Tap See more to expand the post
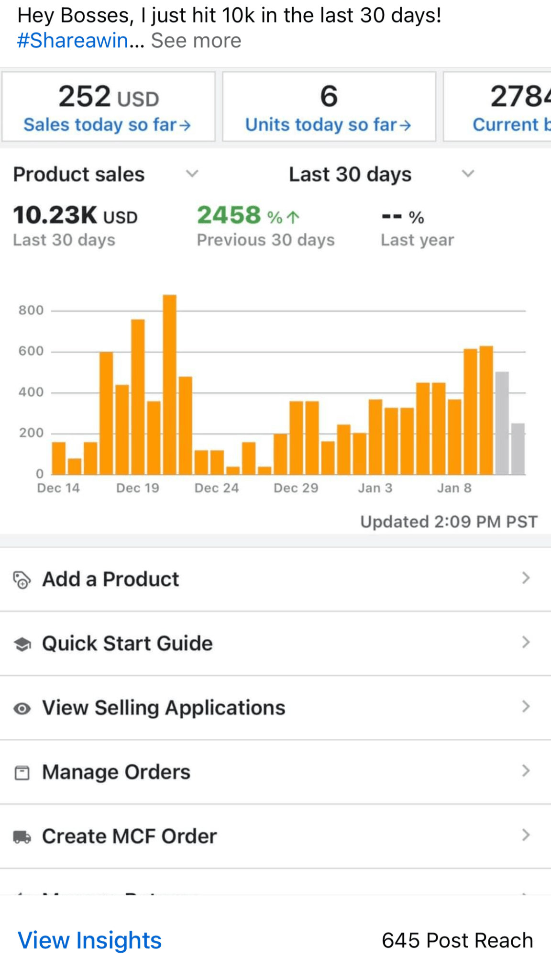 click(x=196, y=41)
